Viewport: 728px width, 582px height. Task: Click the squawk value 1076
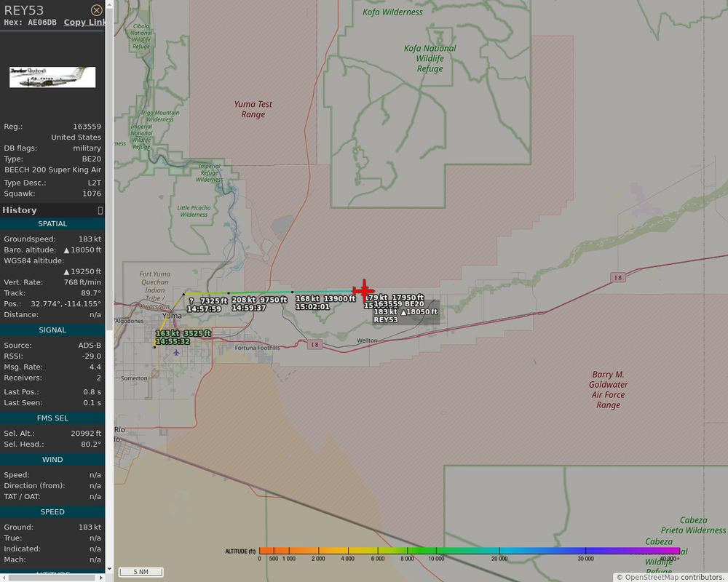[92, 194]
